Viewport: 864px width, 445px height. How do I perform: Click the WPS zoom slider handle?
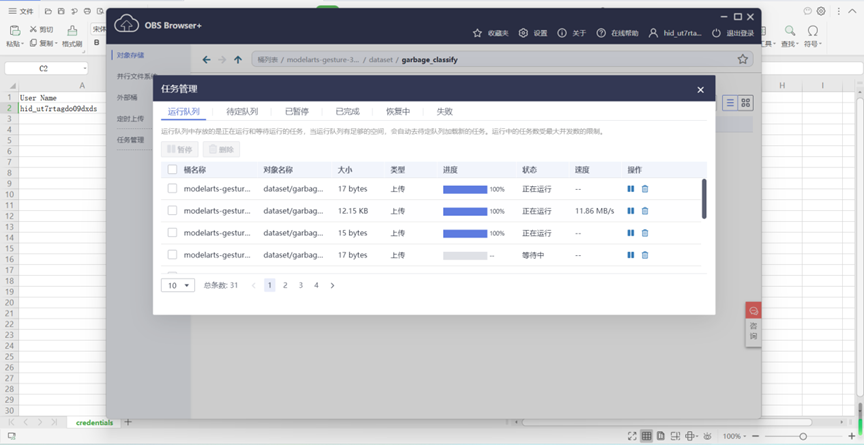point(803,436)
